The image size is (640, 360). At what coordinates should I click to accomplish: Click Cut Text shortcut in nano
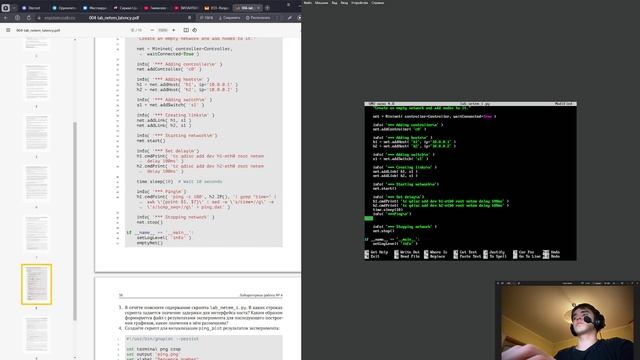[x=465, y=252]
